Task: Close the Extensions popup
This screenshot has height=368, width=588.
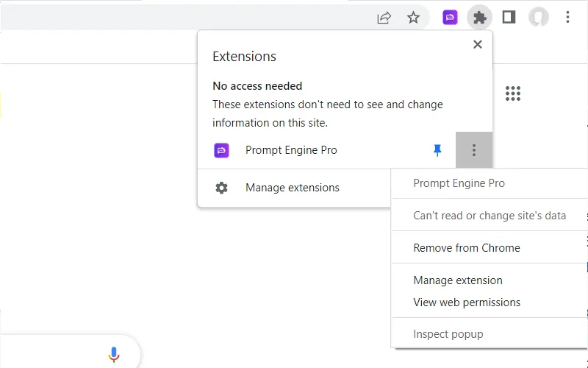Action: (478, 44)
